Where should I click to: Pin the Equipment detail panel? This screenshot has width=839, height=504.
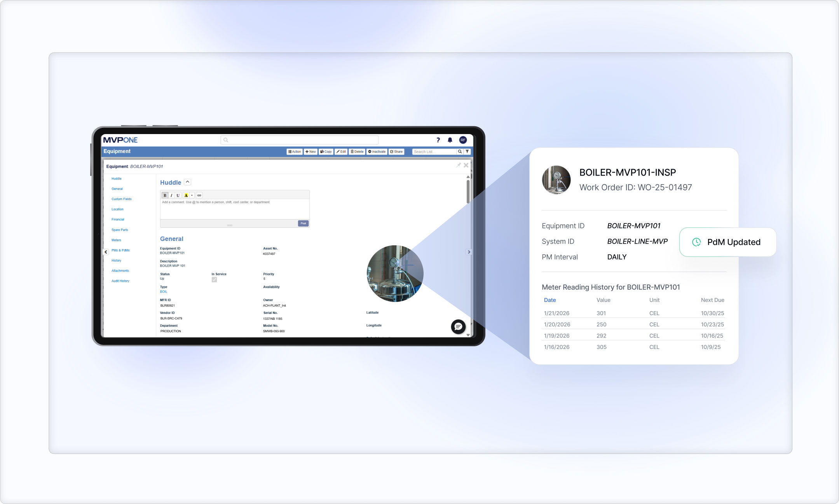459,165
